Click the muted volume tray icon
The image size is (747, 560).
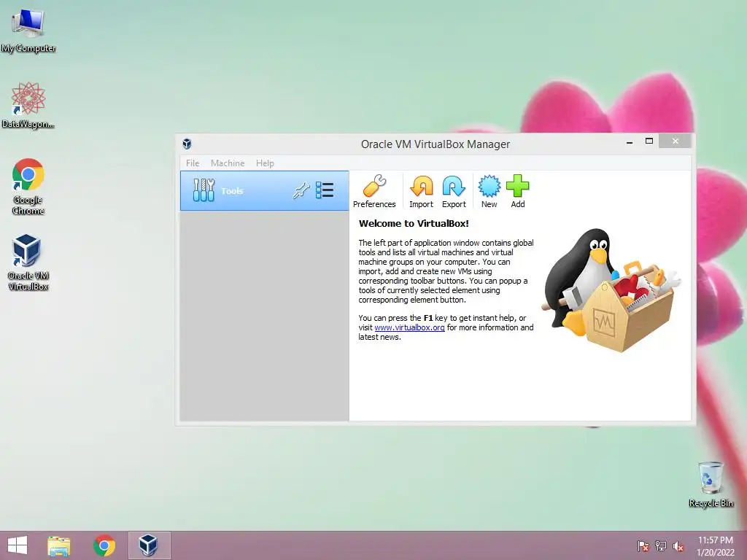pyautogui.click(x=678, y=546)
